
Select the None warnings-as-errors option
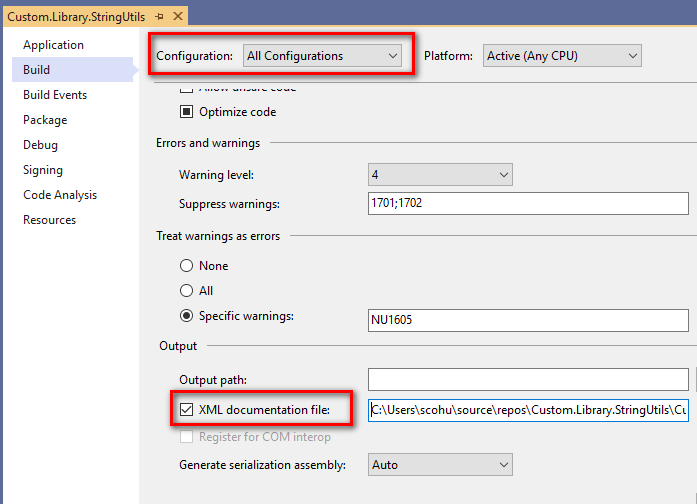click(x=186, y=266)
